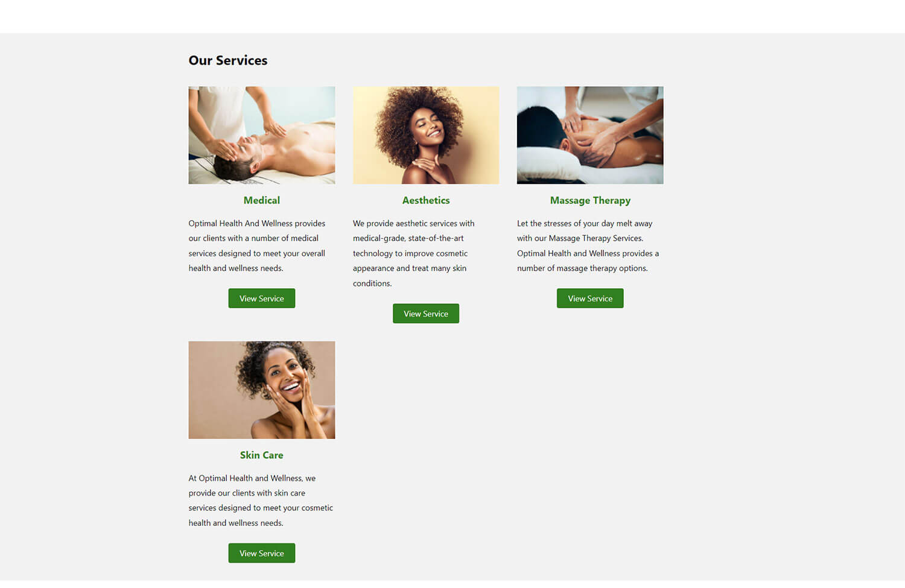Open View Service button below Aesthetics
This screenshot has width=905, height=588.
point(426,314)
